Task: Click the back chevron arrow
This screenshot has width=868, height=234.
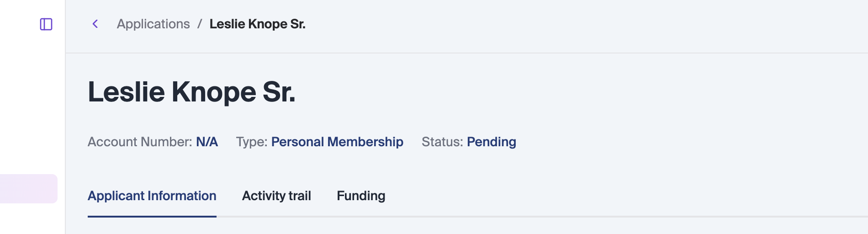Action: pos(95,24)
